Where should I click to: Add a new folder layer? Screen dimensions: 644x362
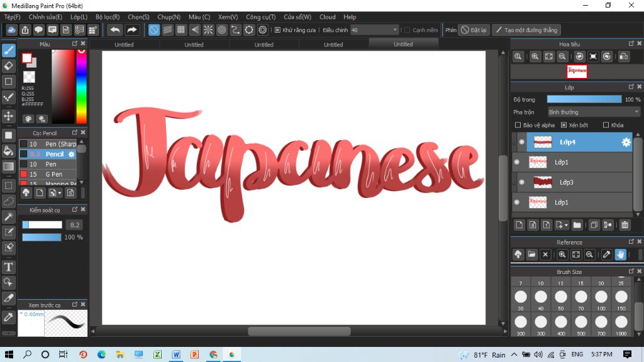577,225
